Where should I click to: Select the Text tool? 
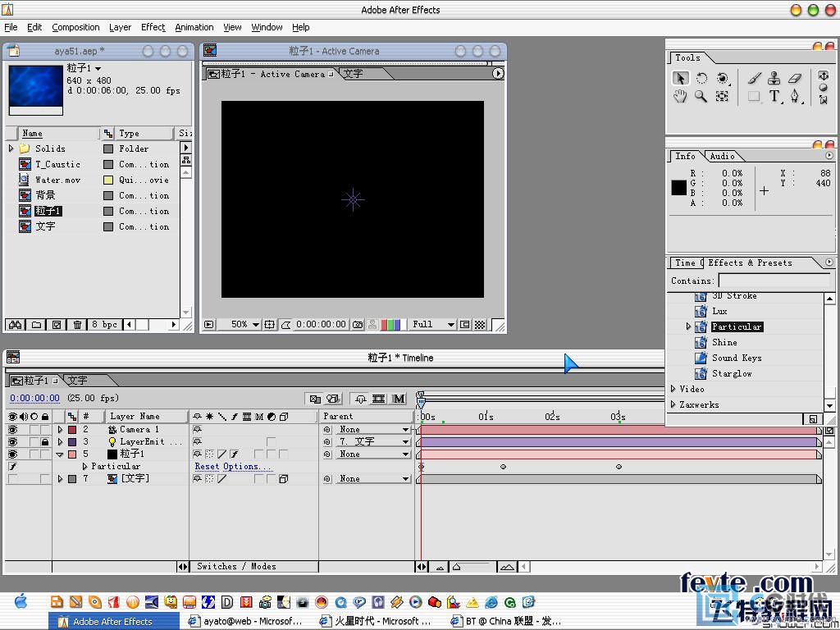[x=774, y=97]
